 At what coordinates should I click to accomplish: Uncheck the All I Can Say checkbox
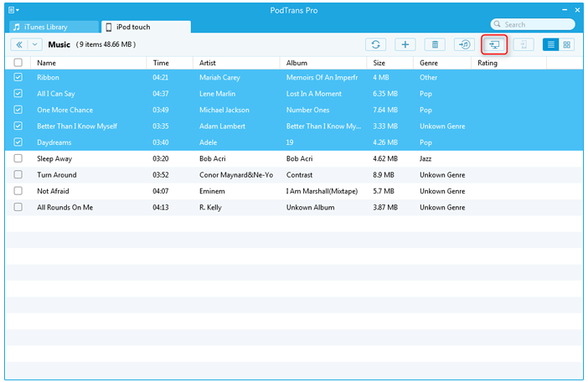click(x=18, y=93)
